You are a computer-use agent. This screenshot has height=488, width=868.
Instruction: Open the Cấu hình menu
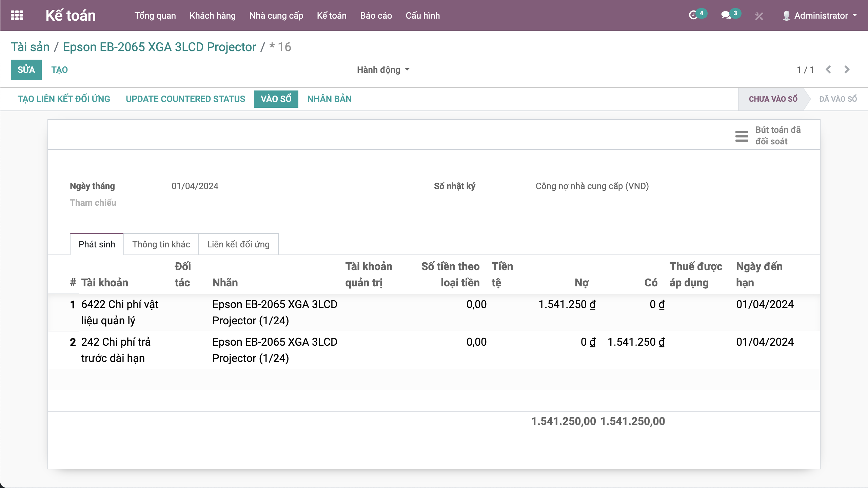pyautogui.click(x=422, y=16)
